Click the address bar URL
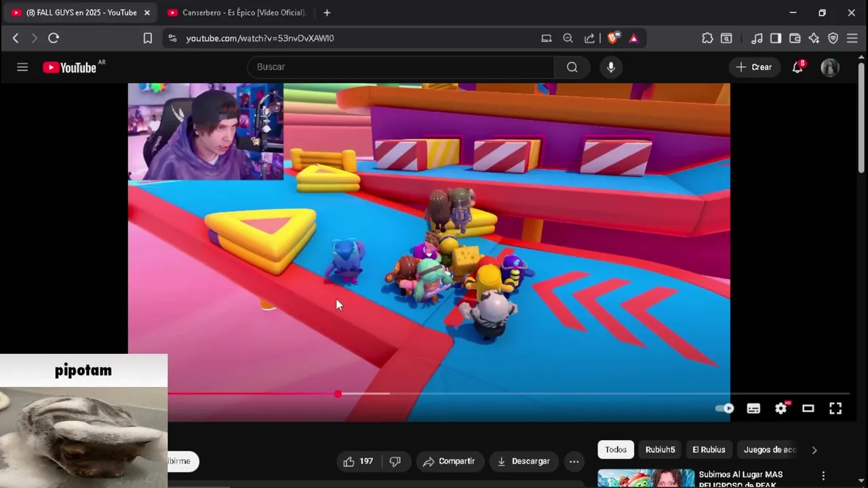The width and height of the screenshot is (868, 488). [x=260, y=39]
